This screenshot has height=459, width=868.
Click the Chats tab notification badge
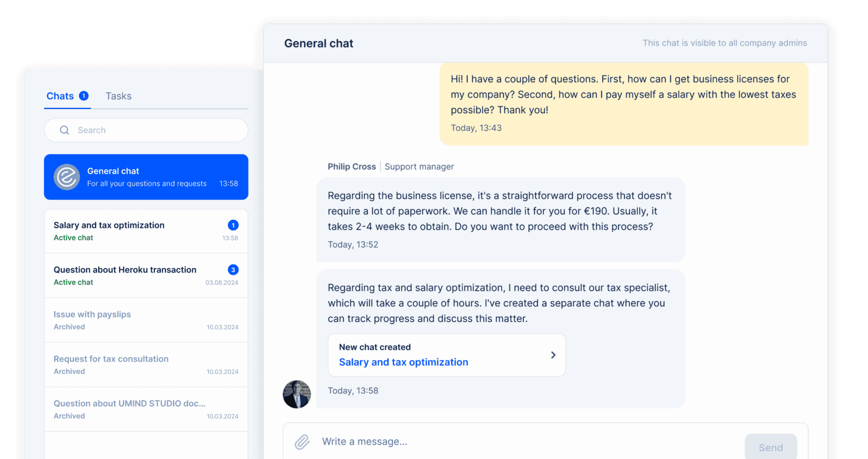click(84, 96)
